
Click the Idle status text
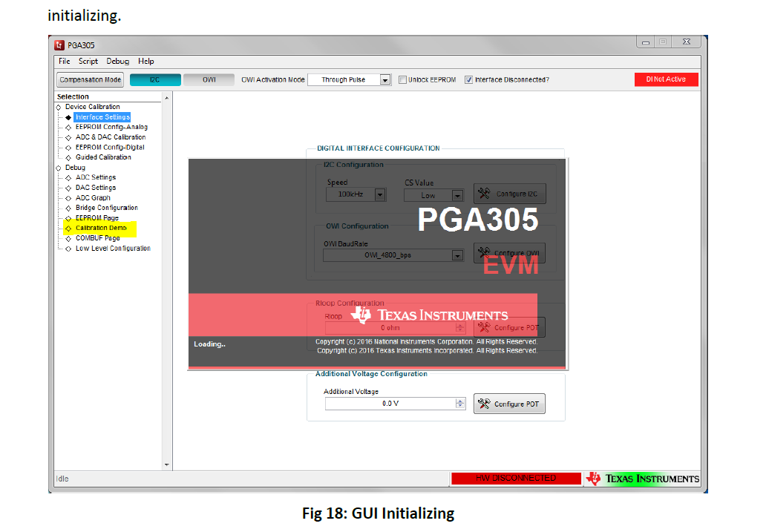click(62, 479)
